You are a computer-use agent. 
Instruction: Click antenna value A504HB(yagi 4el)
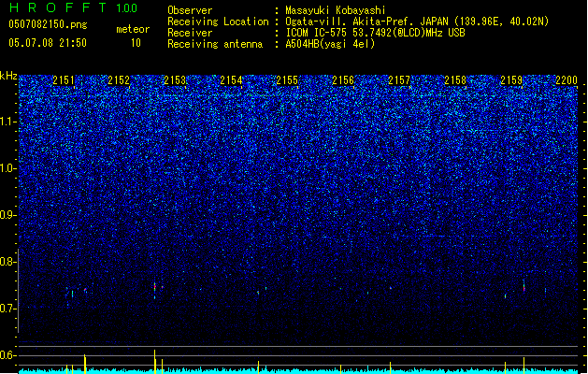coord(330,44)
